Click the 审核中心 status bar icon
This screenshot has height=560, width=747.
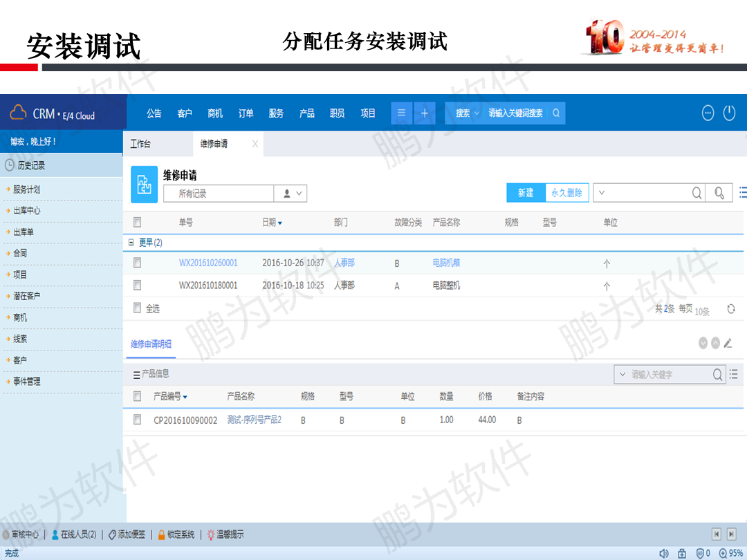(x=6, y=534)
